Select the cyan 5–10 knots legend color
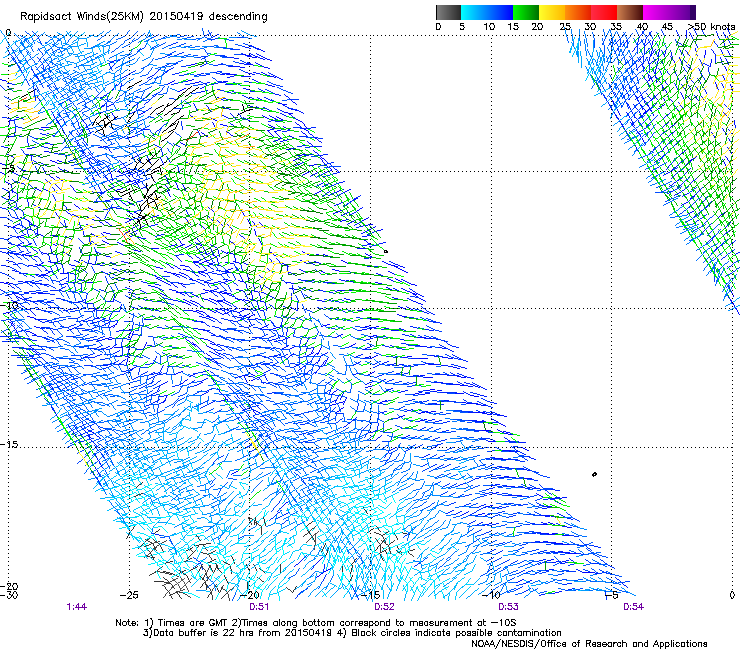740x650 pixels. [x=474, y=12]
